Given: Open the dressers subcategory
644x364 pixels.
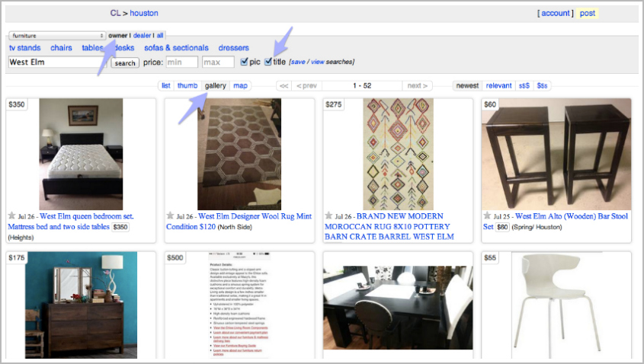Looking at the screenshot, I should [234, 48].
